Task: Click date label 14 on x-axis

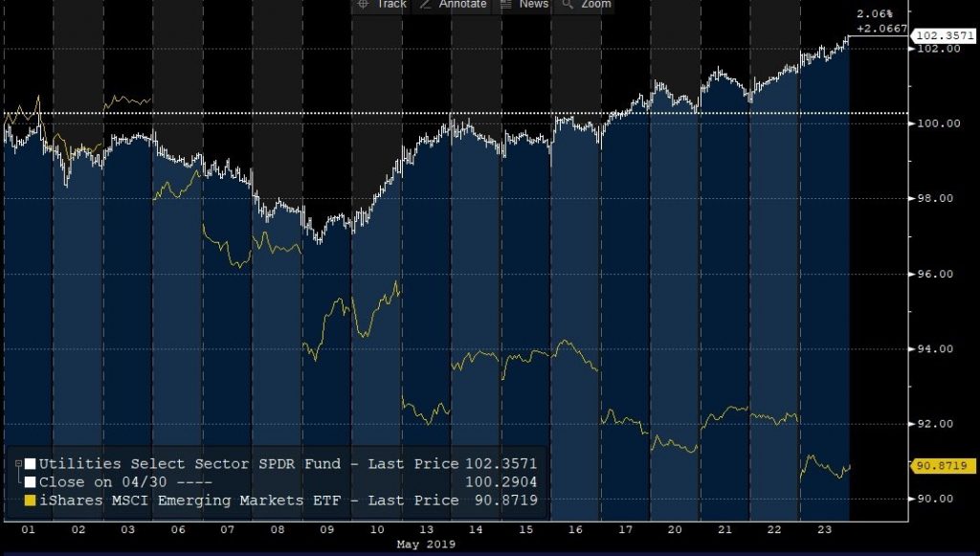Action: click(x=477, y=530)
